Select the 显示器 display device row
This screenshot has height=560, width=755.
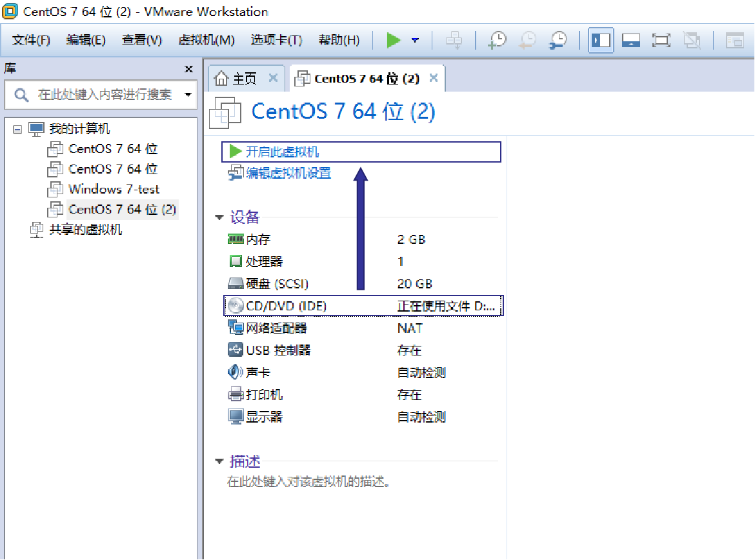tap(363, 417)
